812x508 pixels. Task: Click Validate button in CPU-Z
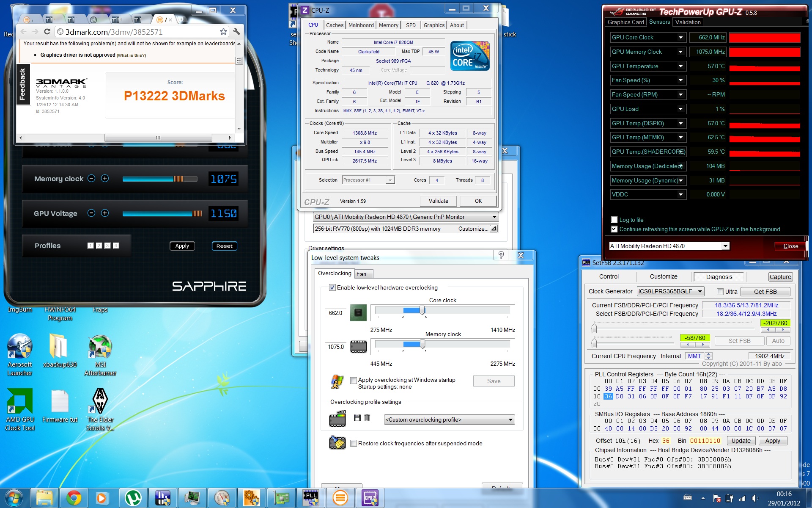coord(438,201)
